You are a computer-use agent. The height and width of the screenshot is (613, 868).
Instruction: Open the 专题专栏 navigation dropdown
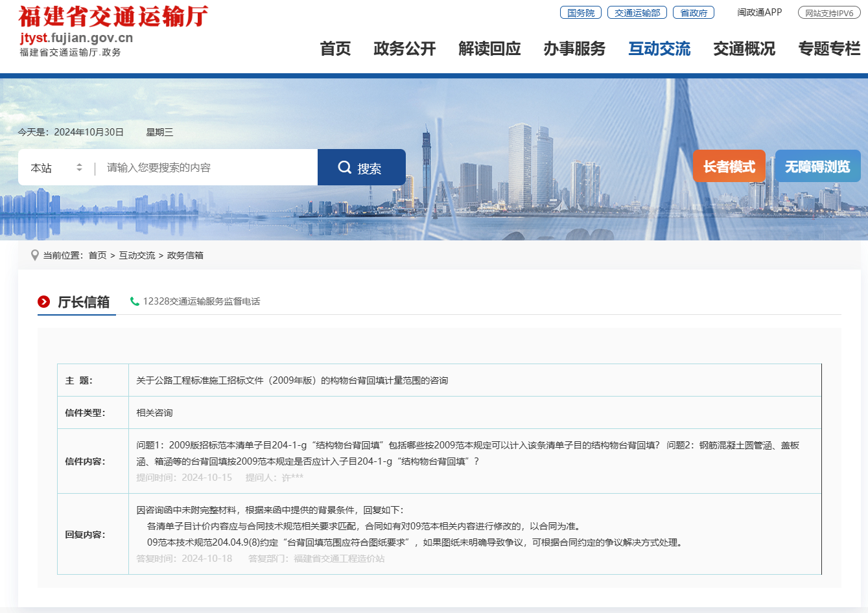[x=828, y=49]
